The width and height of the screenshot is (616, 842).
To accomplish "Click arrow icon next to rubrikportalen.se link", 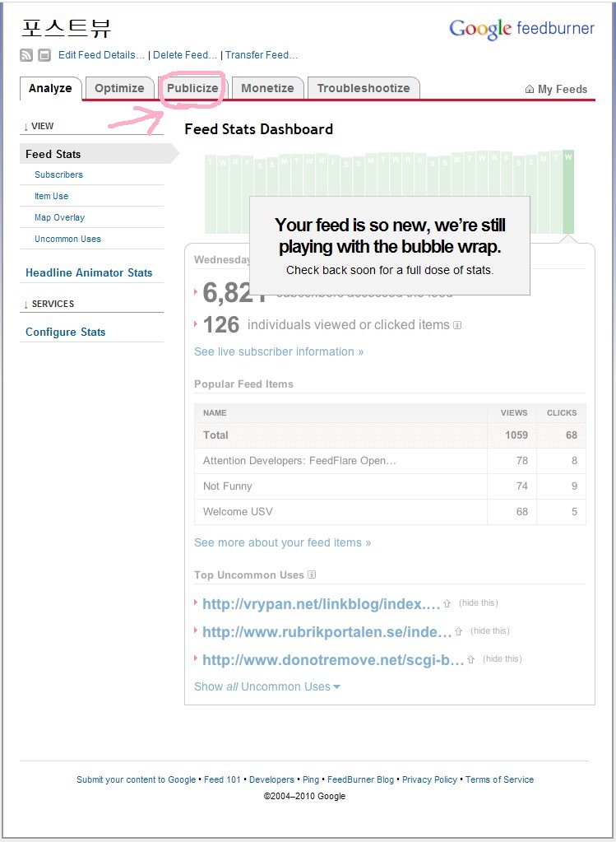I will point(458,631).
